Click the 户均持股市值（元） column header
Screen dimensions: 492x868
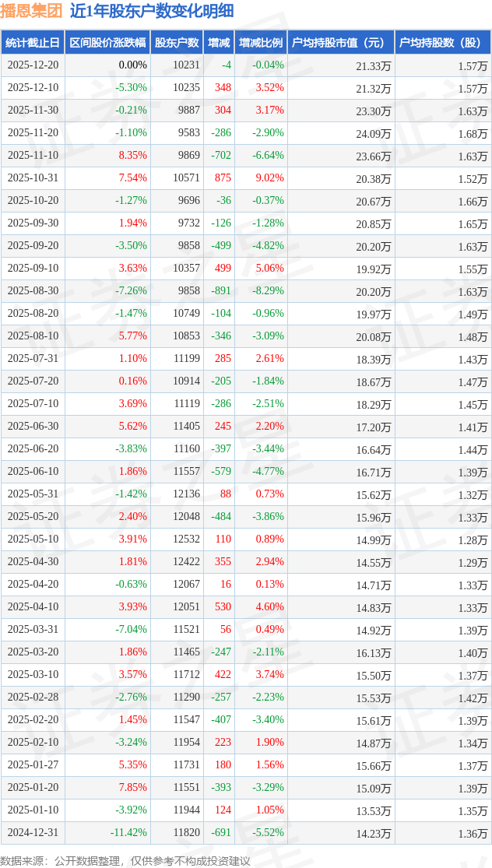341,43
